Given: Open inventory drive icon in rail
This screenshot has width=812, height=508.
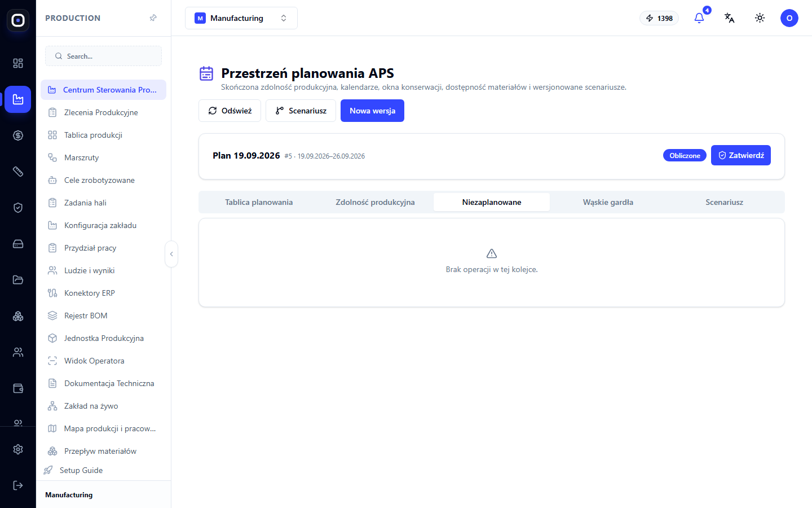Looking at the screenshot, I should coord(18,244).
